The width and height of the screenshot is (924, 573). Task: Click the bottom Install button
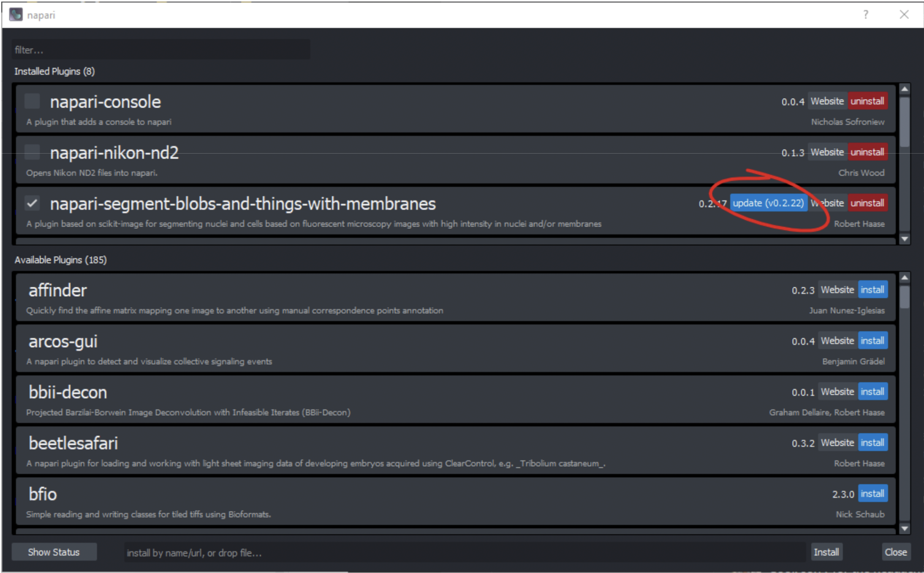826,552
